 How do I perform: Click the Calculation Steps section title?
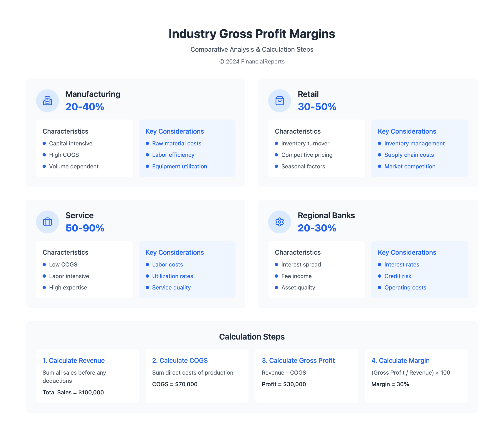click(x=252, y=337)
